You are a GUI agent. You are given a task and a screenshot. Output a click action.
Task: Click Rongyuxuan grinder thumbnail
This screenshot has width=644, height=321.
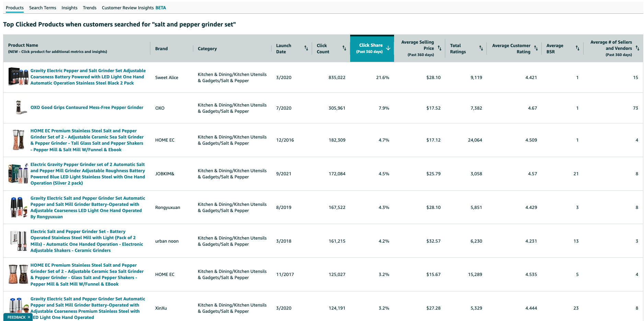18,207
